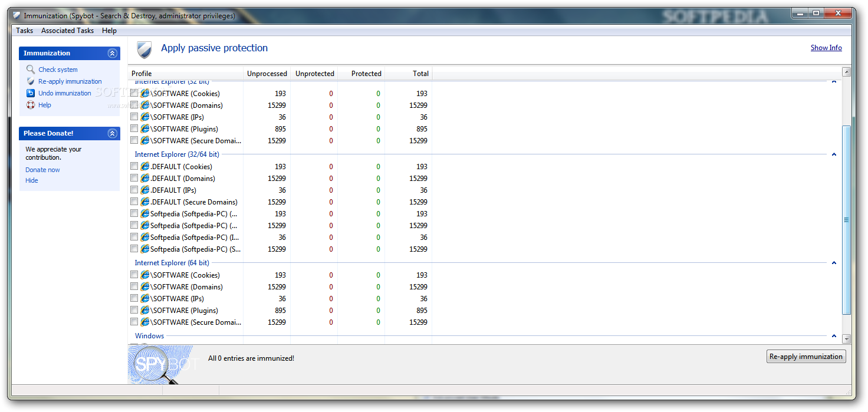868x412 pixels.
Task: Sort by the Profile column header
Action: pyautogui.click(x=186, y=74)
